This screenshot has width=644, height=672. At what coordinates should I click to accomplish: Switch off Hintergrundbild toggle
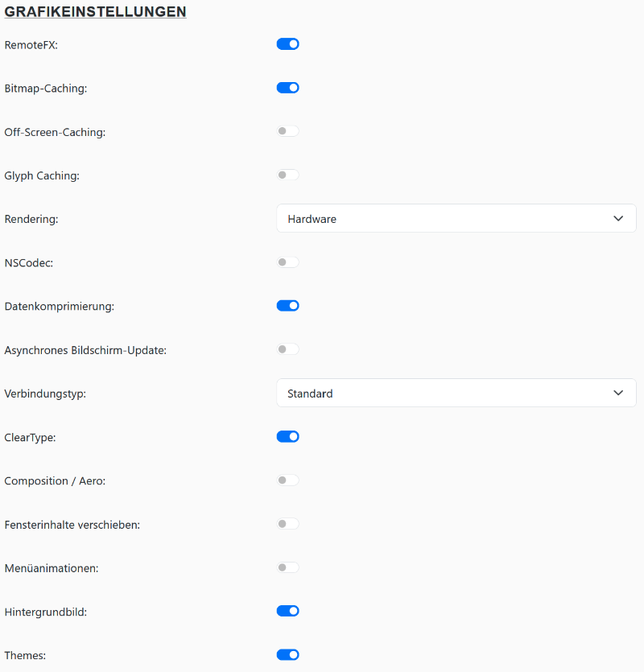tap(287, 611)
